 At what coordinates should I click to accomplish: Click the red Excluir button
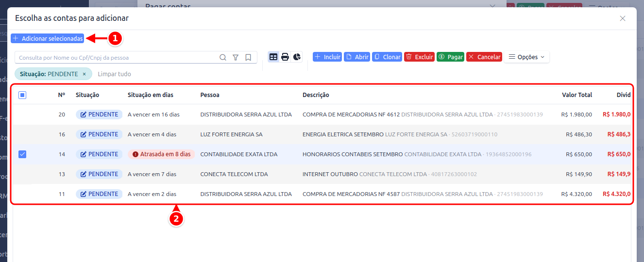pyautogui.click(x=420, y=57)
